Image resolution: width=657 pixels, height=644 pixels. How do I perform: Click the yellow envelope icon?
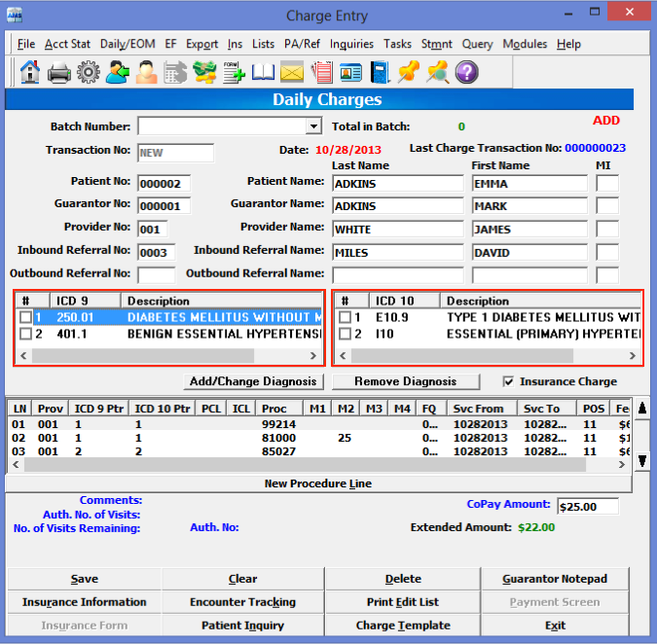tap(292, 72)
